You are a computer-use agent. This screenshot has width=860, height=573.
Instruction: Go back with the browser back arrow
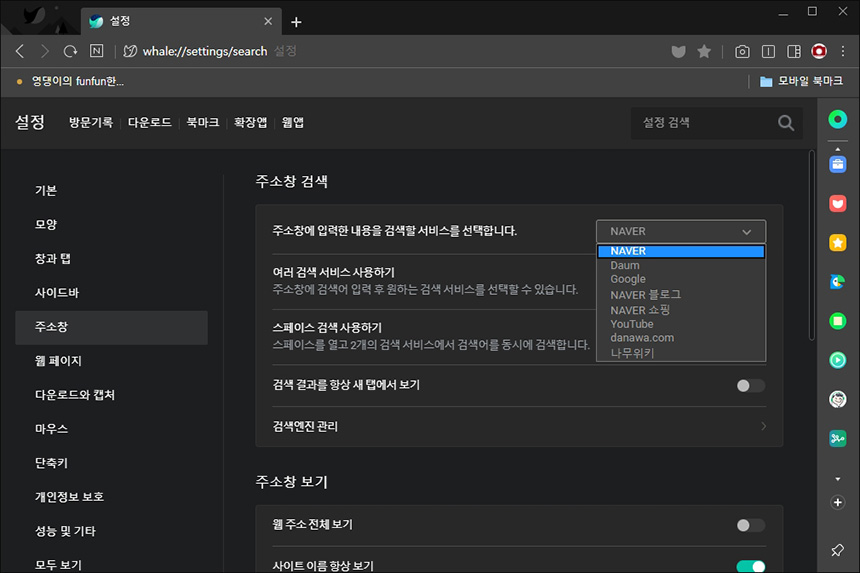coord(20,52)
